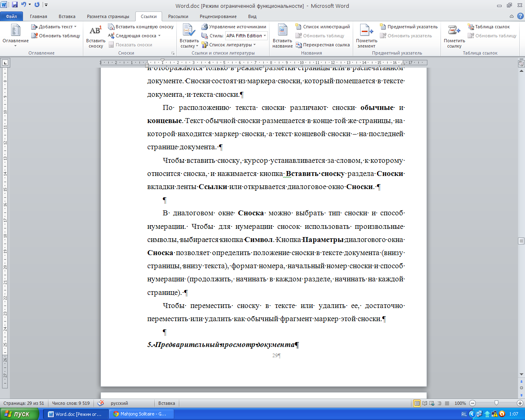Click the proofing errors icon in status bar
The width and height of the screenshot is (525, 420).
[x=100, y=403]
